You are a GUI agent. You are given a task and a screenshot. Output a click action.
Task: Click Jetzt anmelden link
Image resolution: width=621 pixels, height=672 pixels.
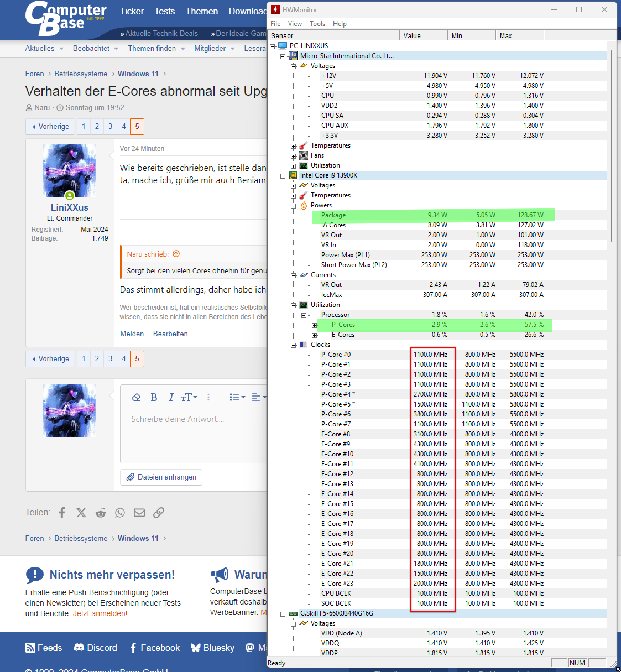tap(100, 613)
